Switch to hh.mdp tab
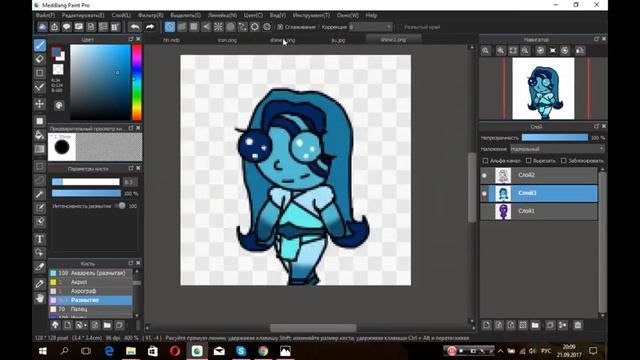Screen dimensions: 640x360 coord(171,40)
